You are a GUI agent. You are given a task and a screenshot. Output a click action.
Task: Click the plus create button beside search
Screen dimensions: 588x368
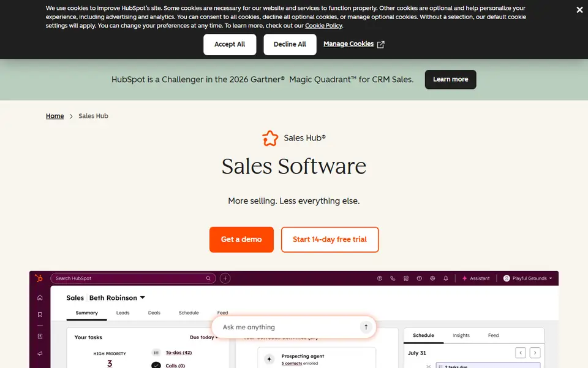click(225, 278)
